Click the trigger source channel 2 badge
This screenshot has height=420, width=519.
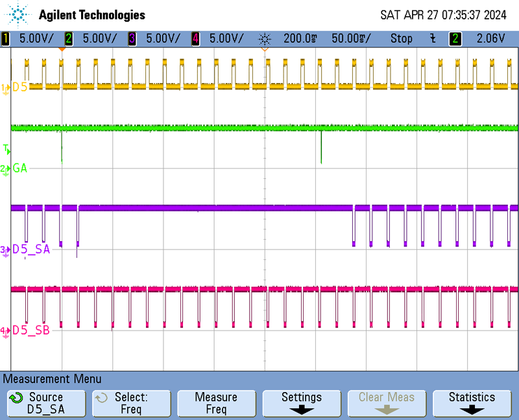(455, 39)
